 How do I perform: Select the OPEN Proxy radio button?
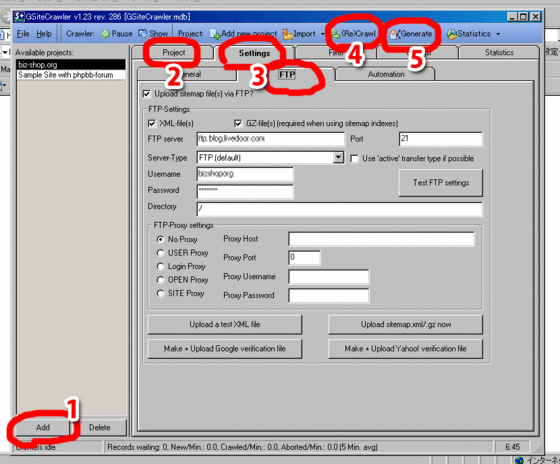point(160,280)
